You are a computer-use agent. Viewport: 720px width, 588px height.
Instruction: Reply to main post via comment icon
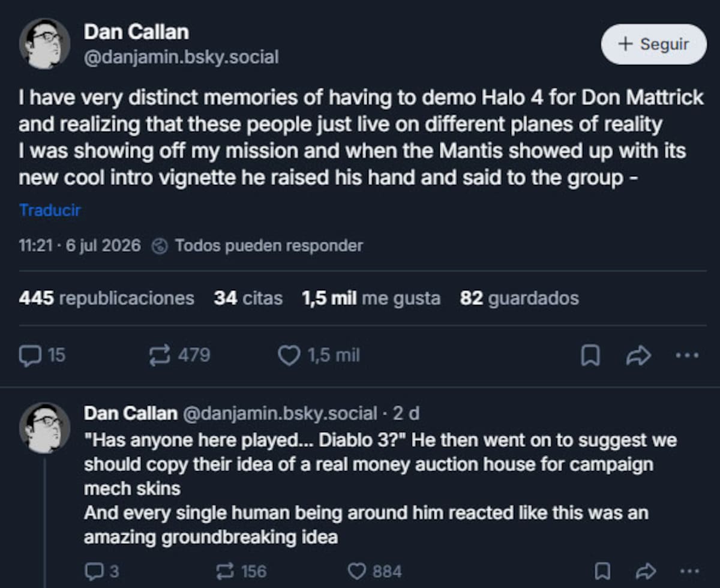(42, 356)
